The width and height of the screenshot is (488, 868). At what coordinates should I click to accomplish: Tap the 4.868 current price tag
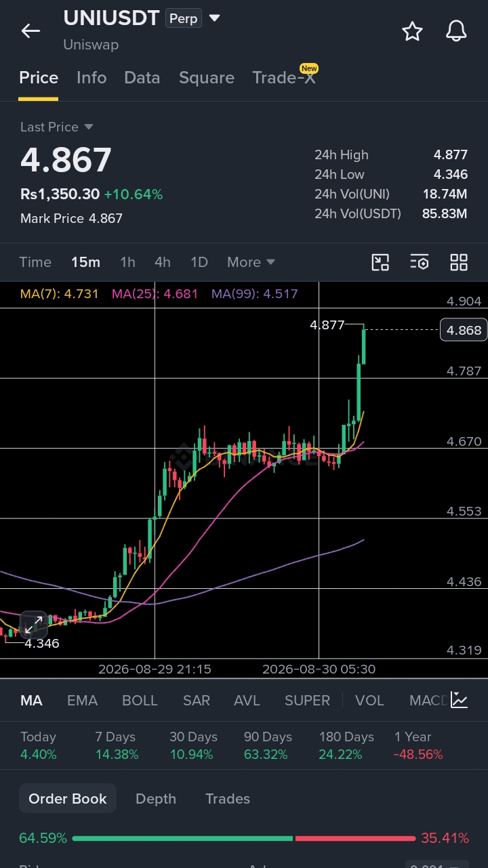(x=464, y=330)
